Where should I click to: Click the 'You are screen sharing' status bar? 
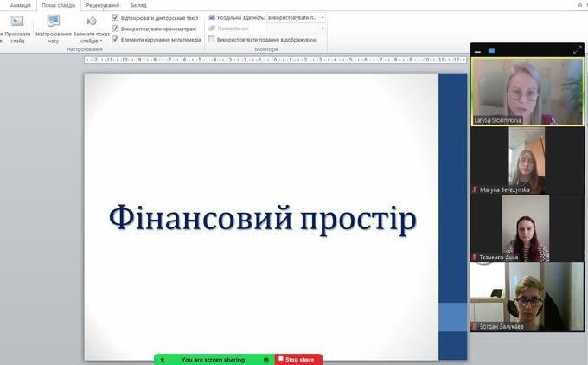pyautogui.click(x=213, y=360)
